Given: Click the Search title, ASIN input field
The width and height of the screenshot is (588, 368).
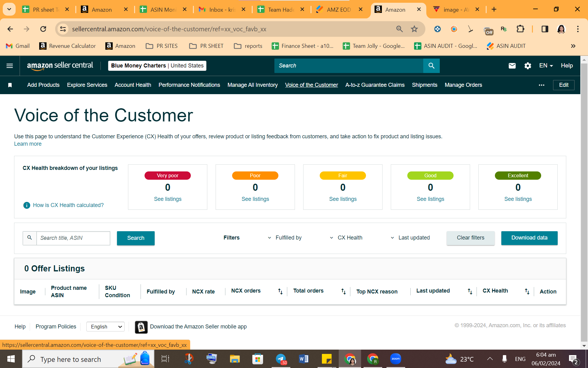Looking at the screenshot, I should [73, 238].
